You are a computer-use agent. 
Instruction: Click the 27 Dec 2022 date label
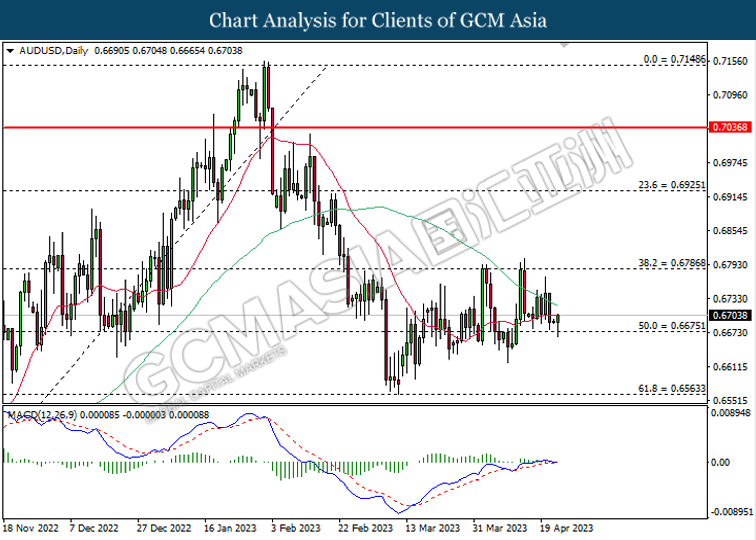click(164, 528)
